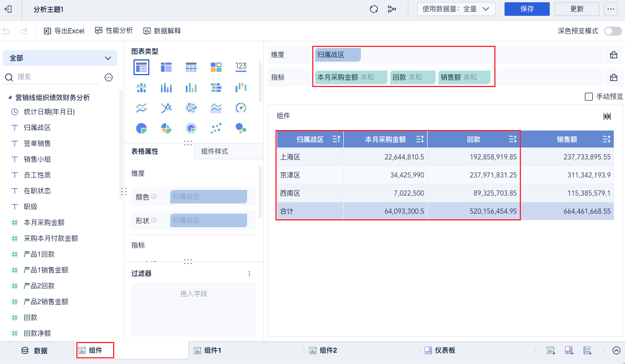Open the 组件2 bottom tab
Image resolution: width=625 pixels, height=364 pixels.
[323, 350]
